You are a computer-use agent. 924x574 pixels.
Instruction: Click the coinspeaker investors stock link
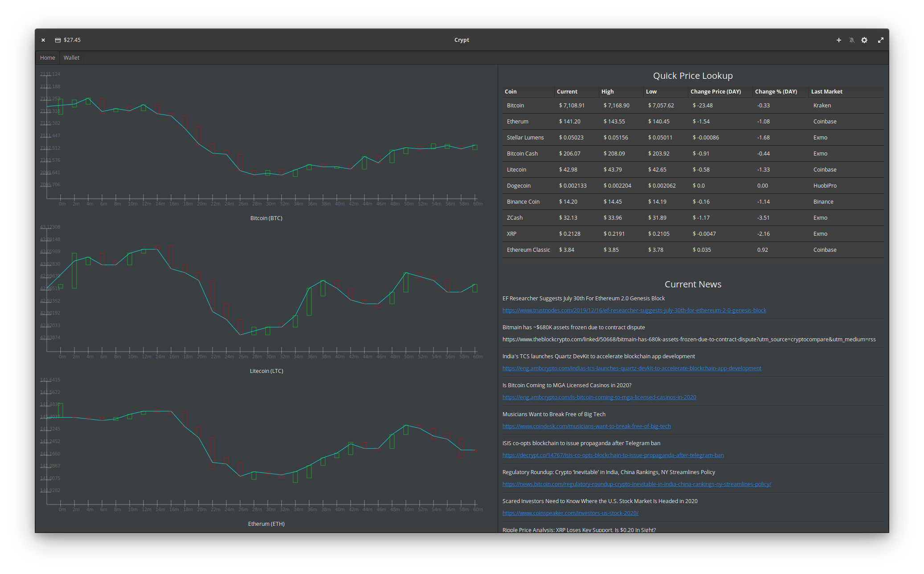click(x=570, y=513)
